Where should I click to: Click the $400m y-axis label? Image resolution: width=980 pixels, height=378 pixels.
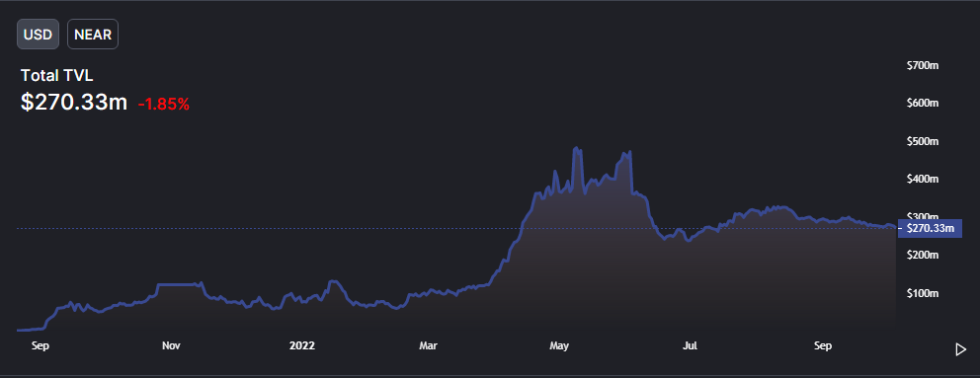[923, 180]
